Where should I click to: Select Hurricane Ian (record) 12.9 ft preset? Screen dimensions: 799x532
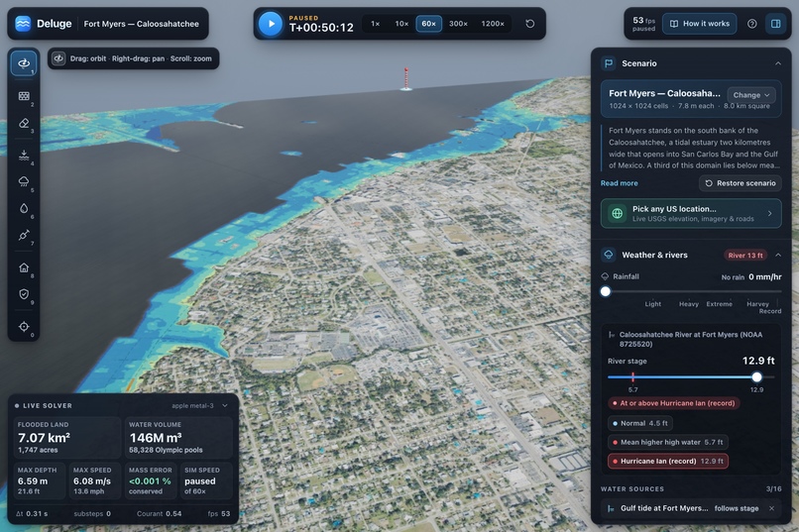pos(668,462)
